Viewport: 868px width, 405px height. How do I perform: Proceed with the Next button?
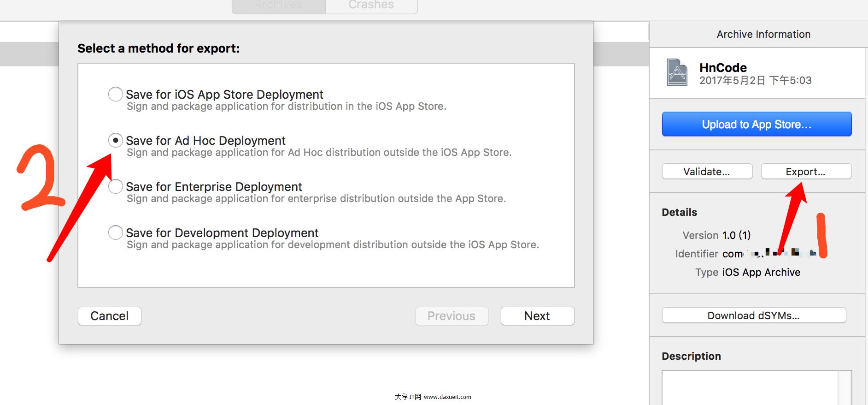(x=537, y=316)
